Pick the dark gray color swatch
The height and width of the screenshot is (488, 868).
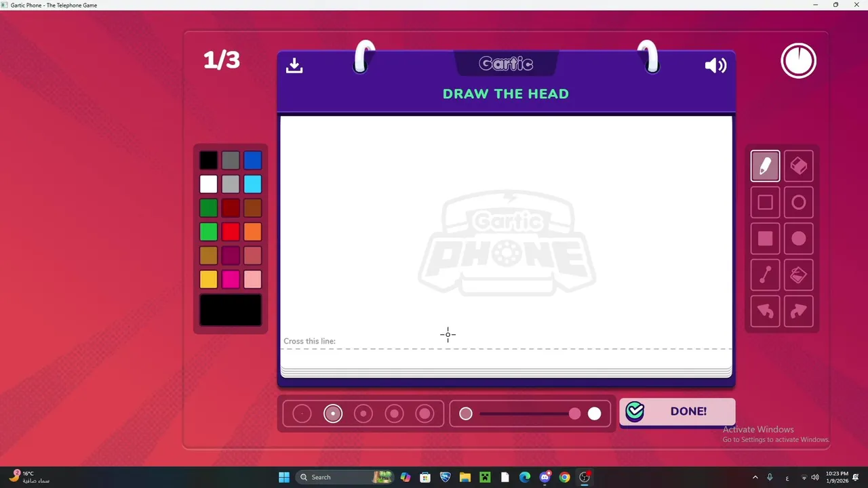coord(231,161)
